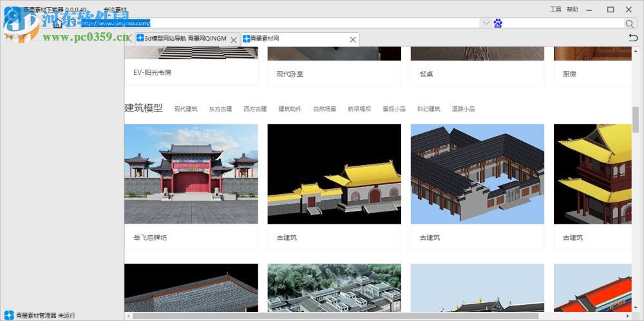Open the yellow pagoda tower thumbnail

(x=592, y=174)
